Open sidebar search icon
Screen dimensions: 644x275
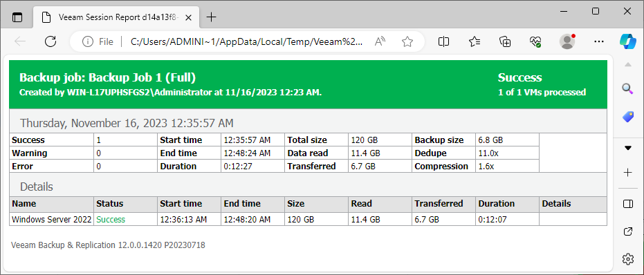(x=627, y=88)
